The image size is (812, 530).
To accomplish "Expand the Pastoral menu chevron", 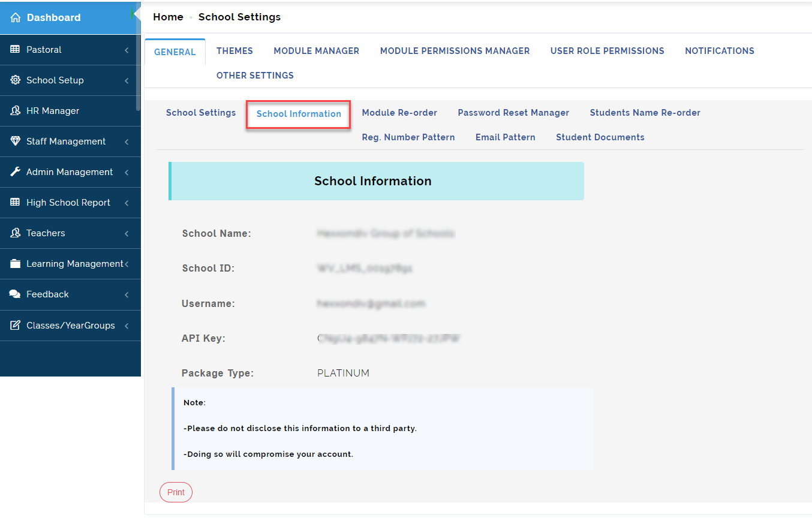I will [127, 50].
